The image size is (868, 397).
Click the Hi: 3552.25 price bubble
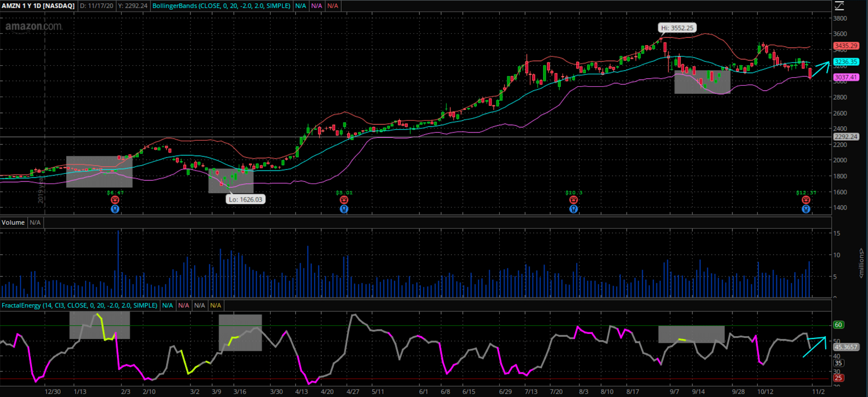(x=677, y=28)
